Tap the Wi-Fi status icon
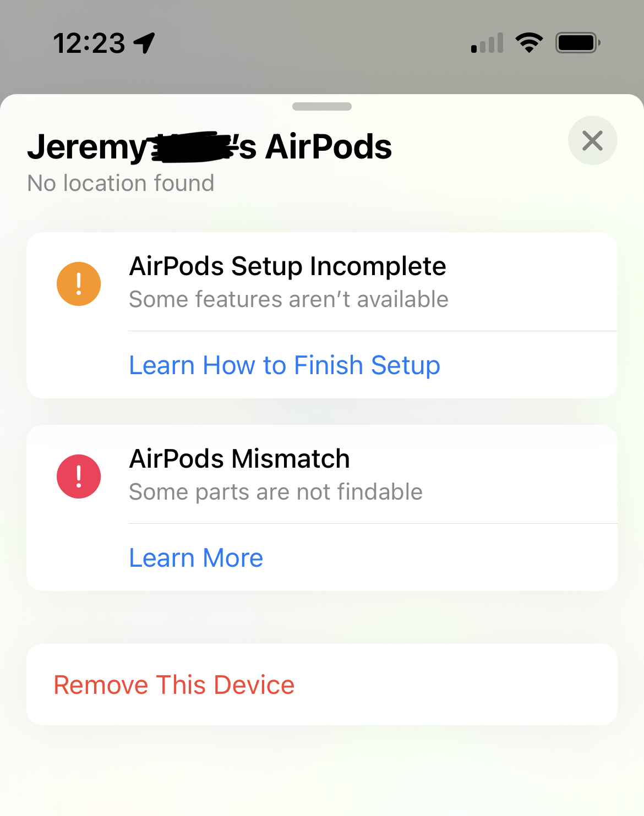Viewport: 644px width, 816px height. pos(529,42)
